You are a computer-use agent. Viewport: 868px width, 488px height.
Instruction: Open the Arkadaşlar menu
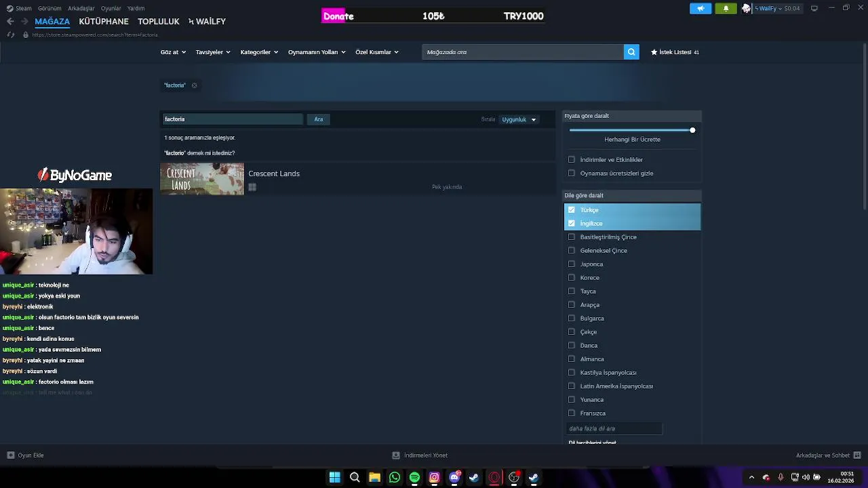(x=81, y=8)
